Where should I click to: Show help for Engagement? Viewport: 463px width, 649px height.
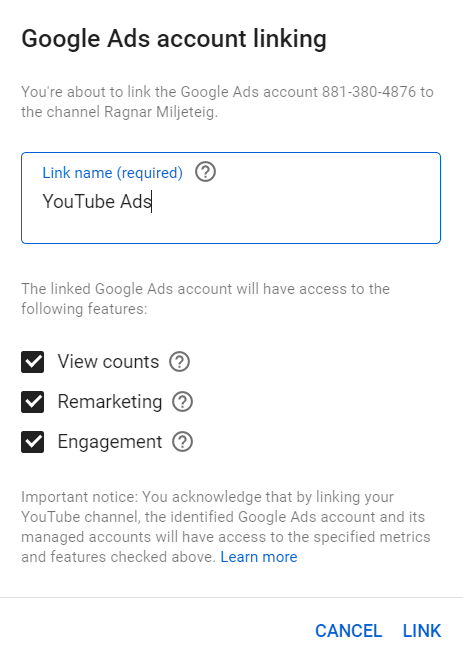pos(182,442)
